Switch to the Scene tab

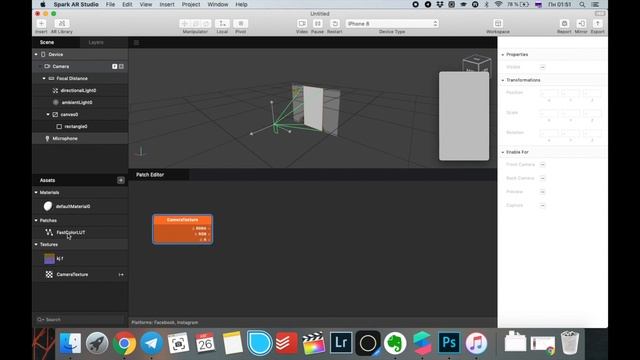[x=47, y=42]
